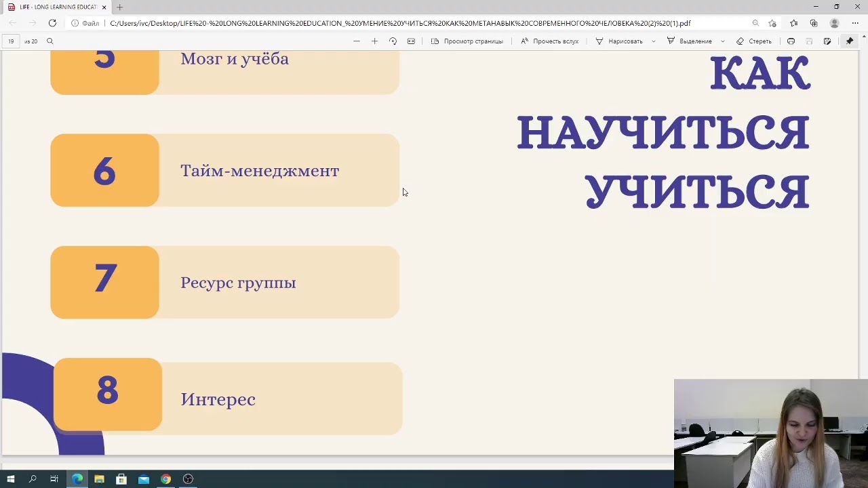Click the 'Мозг и учёба' card
This screenshot has height=488, width=868.
tap(225, 73)
